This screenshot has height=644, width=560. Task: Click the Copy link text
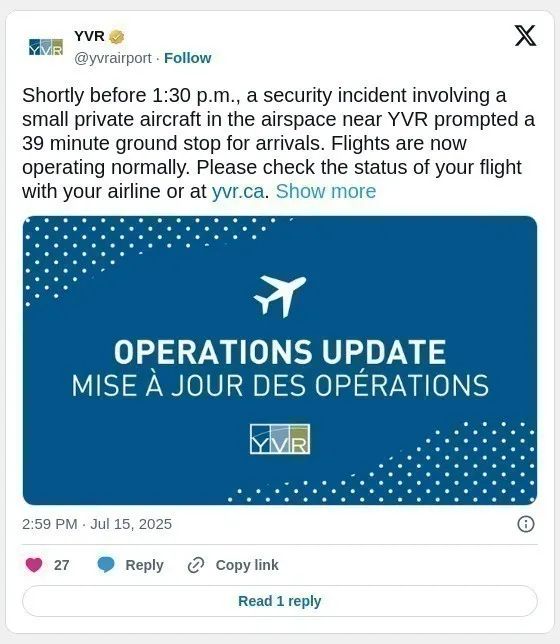247,565
